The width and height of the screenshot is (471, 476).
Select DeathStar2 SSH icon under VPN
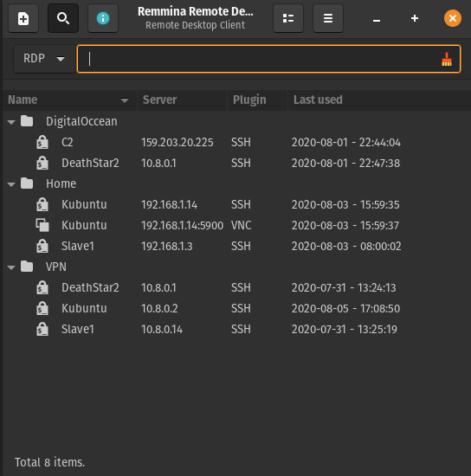click(x=42, y=287)
